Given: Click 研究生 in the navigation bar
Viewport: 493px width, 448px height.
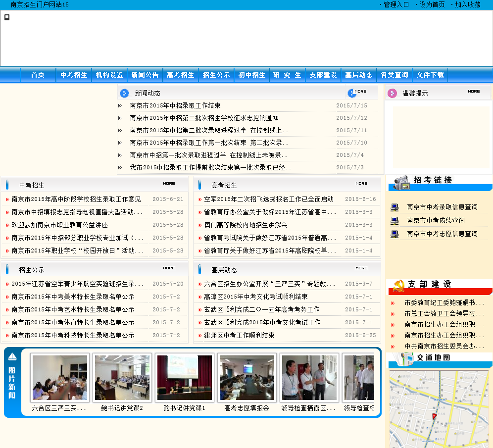Looking at the screenshot, I should click(288, 75).
